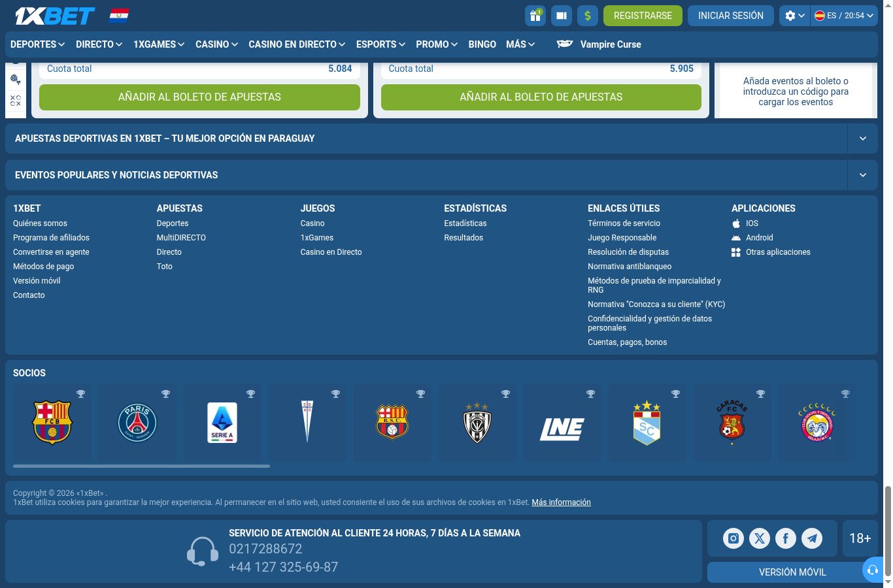Open the Telegram social icon
This screenshot has width=893, height=588.
click(812, 538)
